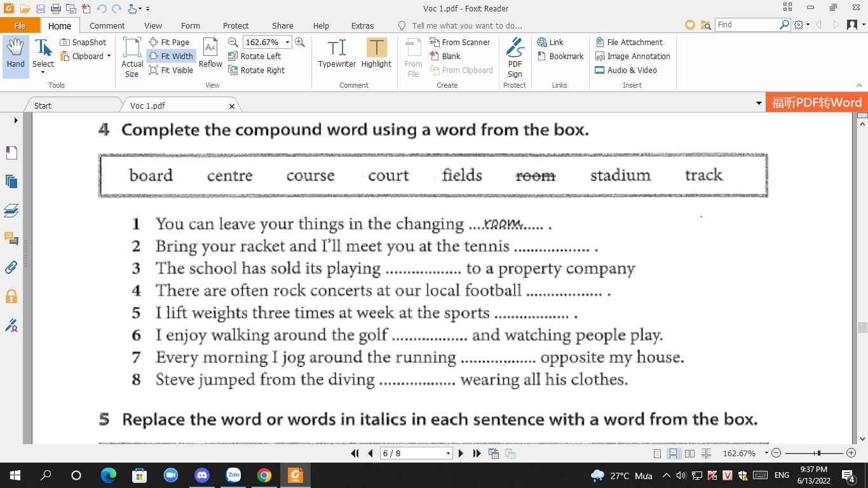Open the page number dropdown
This screenshot has height=488, width=868.
448,453
